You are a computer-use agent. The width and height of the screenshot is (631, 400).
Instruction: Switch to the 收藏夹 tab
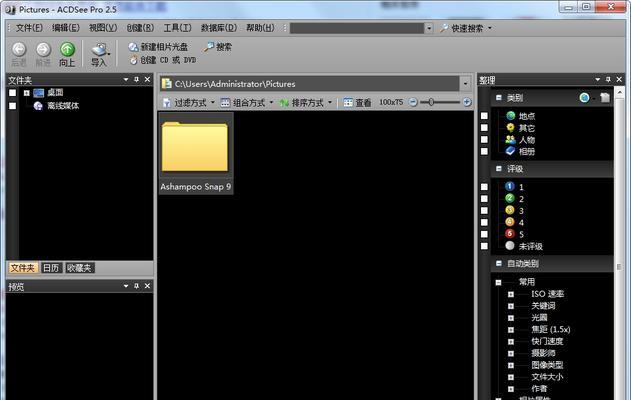(x=79, y=268)
